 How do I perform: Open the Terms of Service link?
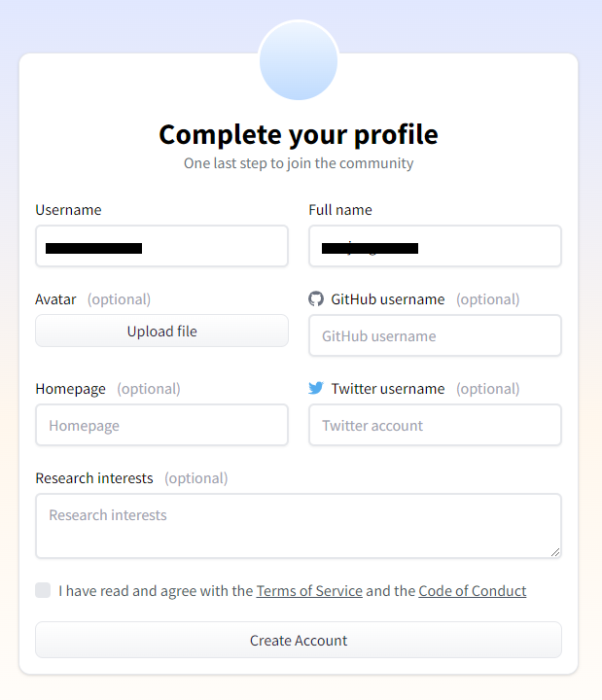309,591
